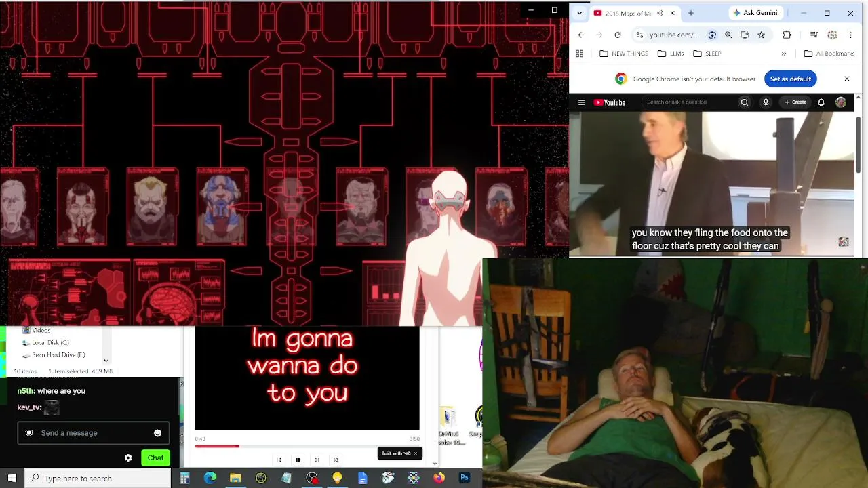Screen dimensions: 868x488
Task: Skip to the next track
Action: tap(317, 460)
